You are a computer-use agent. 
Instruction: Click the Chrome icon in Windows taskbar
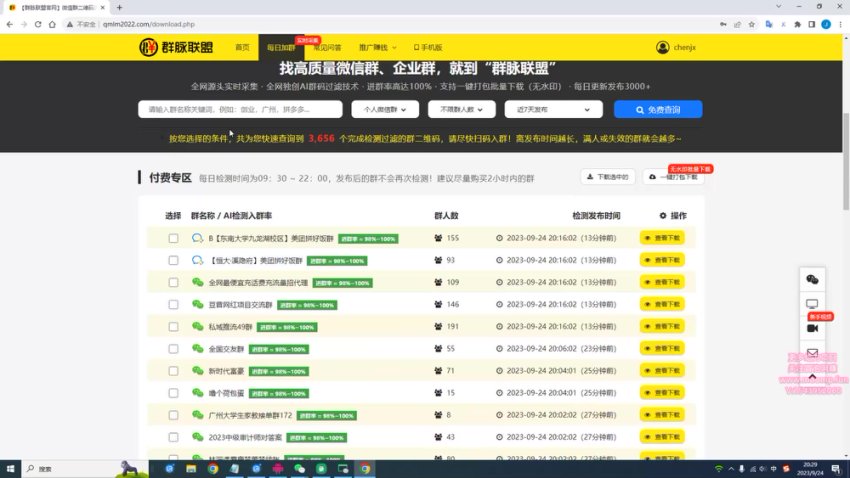click(x=366, y=468)
